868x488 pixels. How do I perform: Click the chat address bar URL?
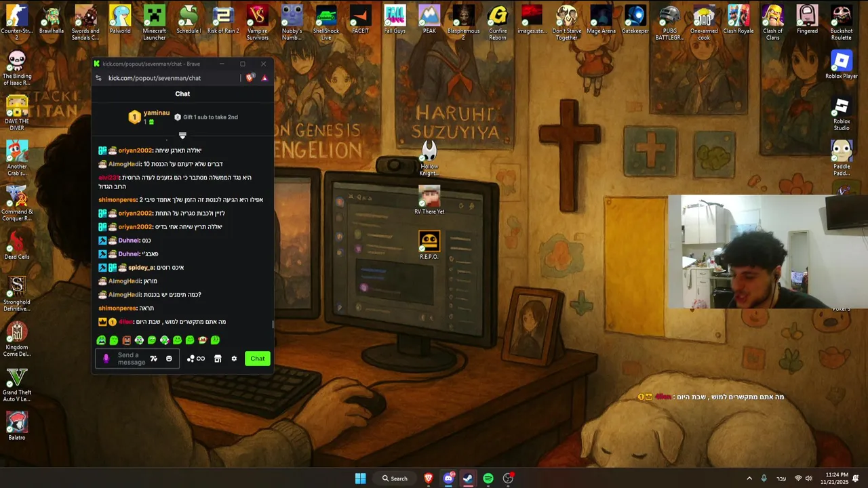[155, 78]
